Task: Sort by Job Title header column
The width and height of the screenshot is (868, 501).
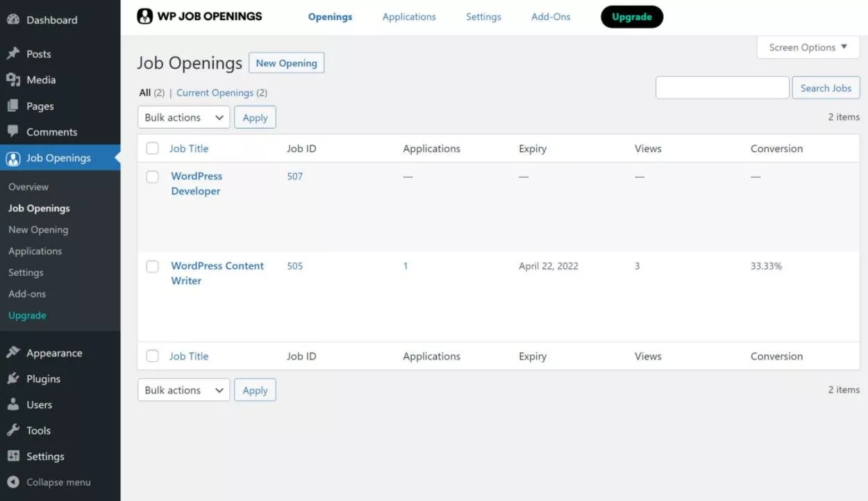Action: [x=189, y=148]
